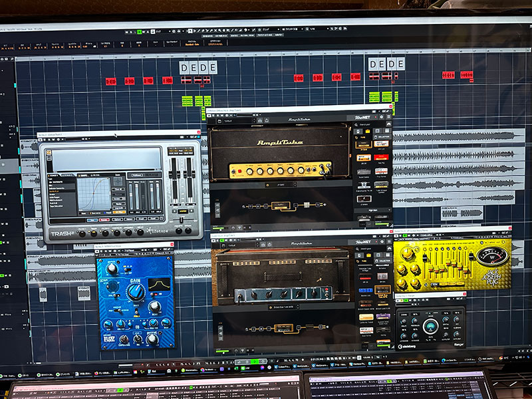Click VU meter in JJP Guitars plugin
Viewport: 532px width, 399px height.
pos(493,256)
